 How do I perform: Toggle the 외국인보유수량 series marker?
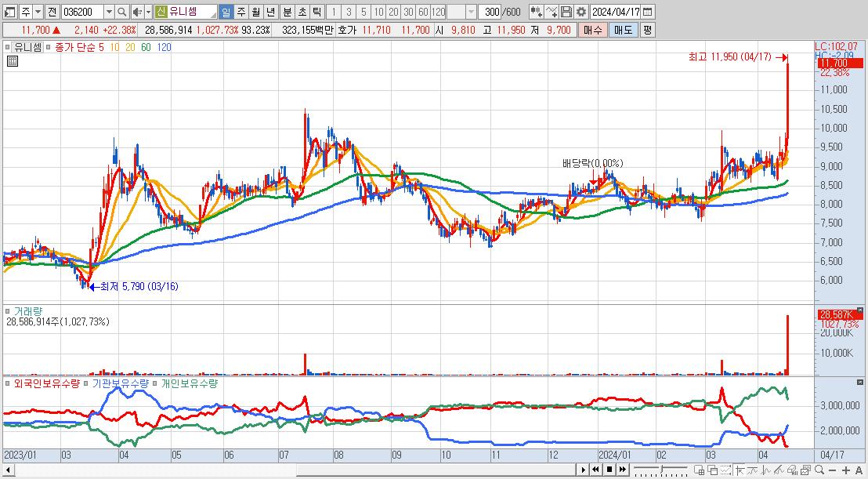pyautogui.click(x=7, y=384)
